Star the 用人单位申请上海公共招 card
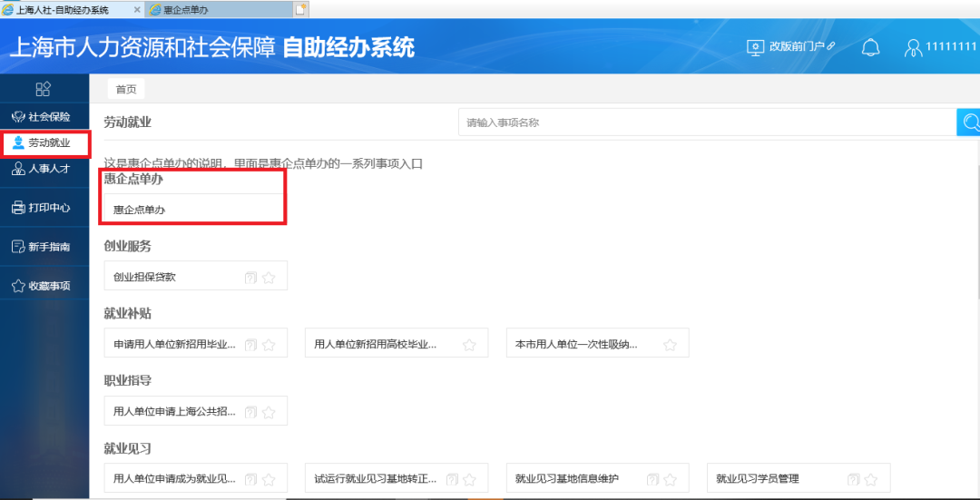This screenshot has width=980, height=500. 269,412
